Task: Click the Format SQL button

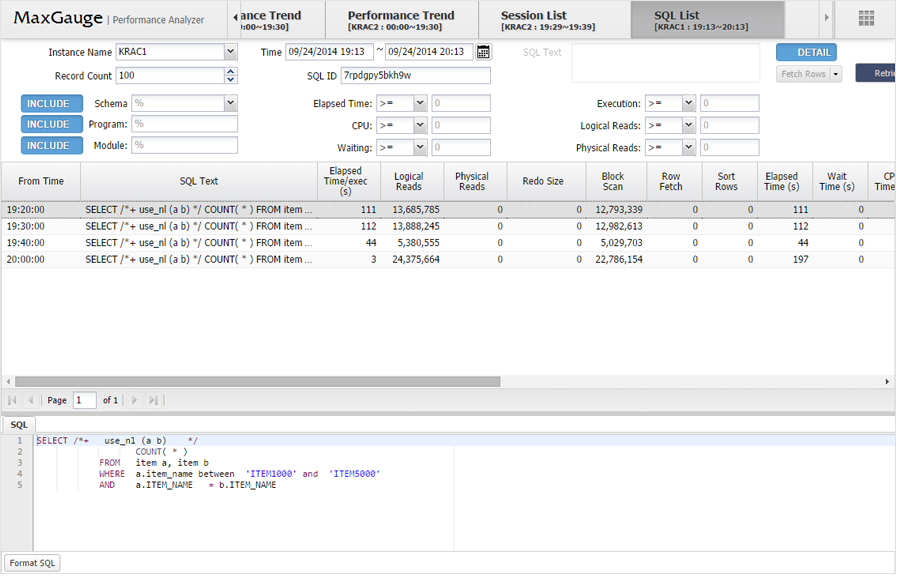Action: pyautogui.click(x=32, y=563)
